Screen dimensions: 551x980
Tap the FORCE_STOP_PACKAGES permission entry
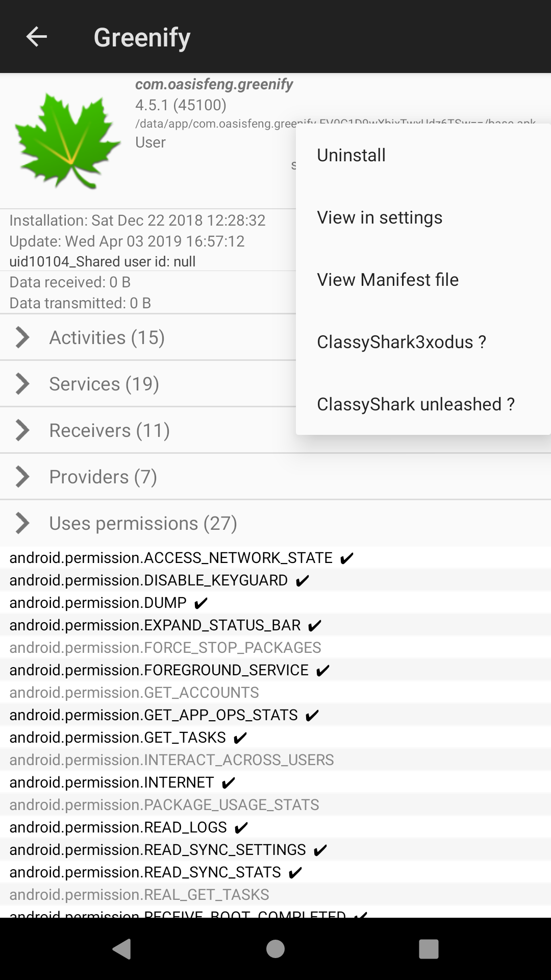(165, 648)
